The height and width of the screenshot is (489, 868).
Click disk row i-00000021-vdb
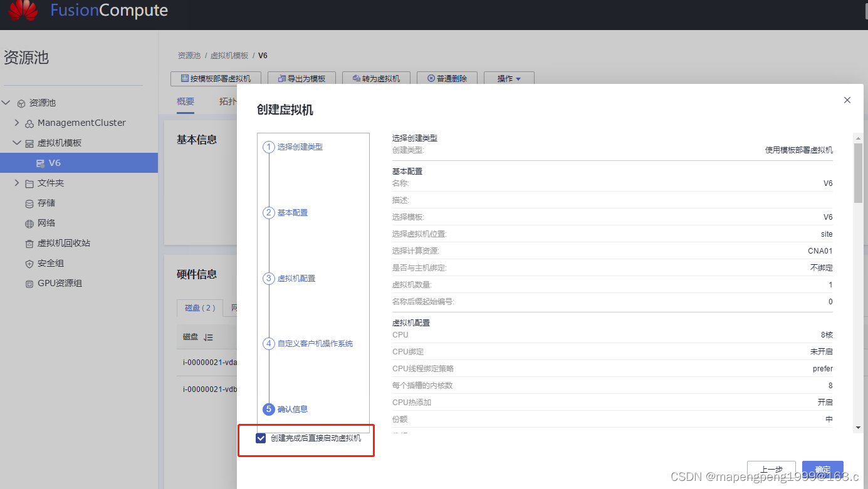pyautogui.click(x=210, y=389)
